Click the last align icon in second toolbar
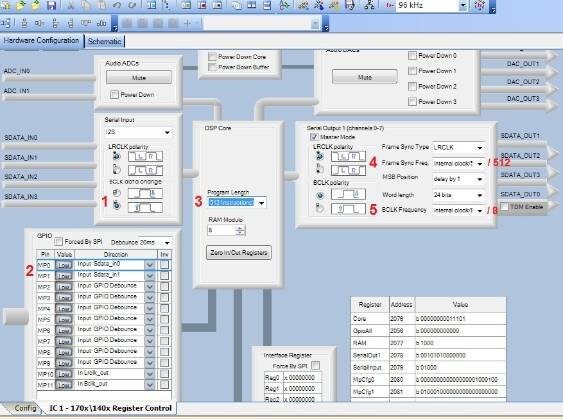 (x=102, y=23)
